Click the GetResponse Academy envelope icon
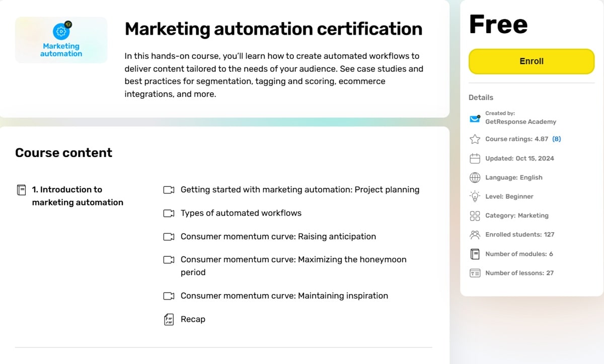The width and height of the screenshot is (604, 364). tap(474, 119)
